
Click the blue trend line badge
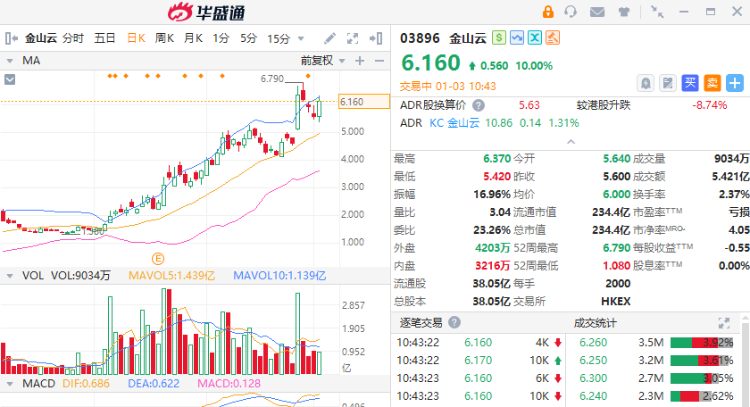(x=517, y=37)
